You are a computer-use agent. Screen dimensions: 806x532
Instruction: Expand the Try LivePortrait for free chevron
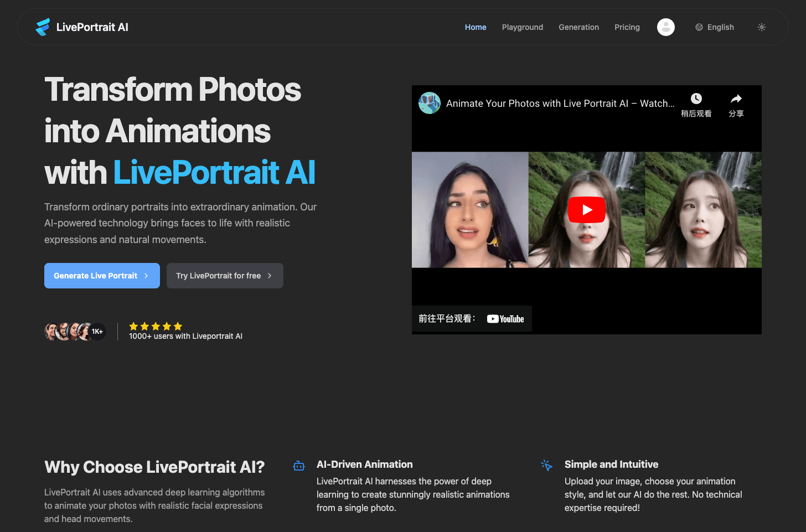[270, 276]
